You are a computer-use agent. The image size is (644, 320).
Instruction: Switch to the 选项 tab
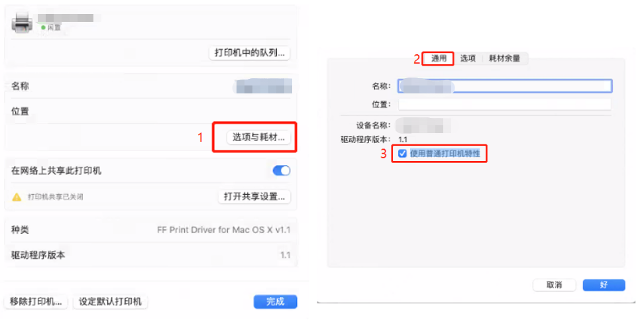pyautogui.click(x=468, y=58)
